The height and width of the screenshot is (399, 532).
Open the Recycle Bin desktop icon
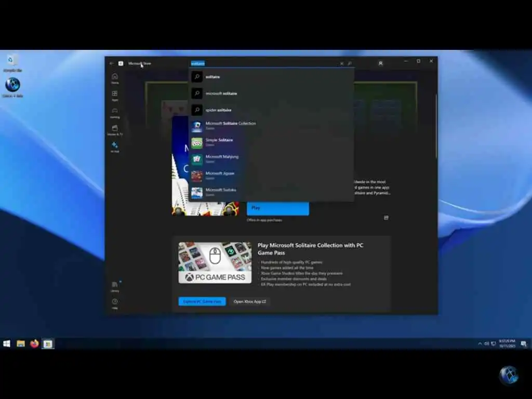[x=12, y=63]
